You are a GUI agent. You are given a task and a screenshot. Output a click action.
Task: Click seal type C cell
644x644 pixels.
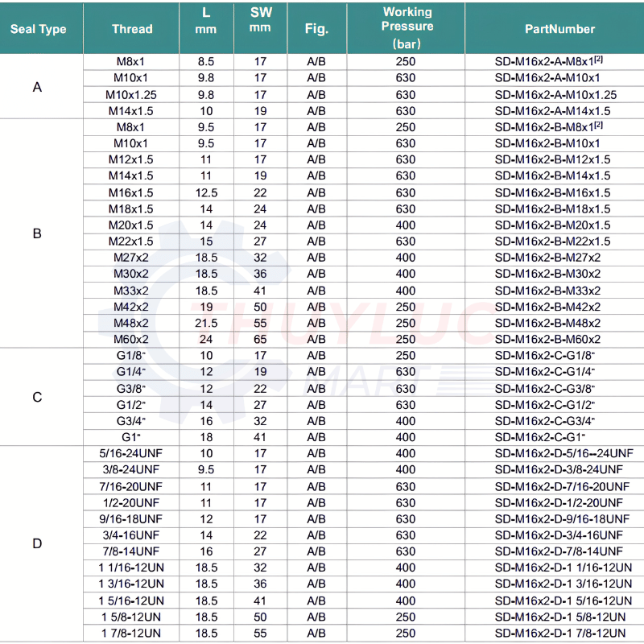pyautogui.click(x=37, y=397)
